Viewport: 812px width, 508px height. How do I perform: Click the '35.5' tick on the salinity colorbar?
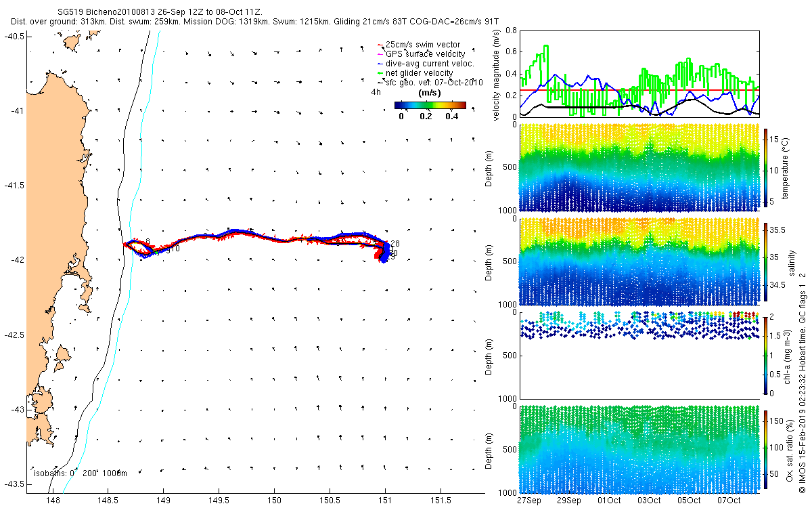(x=778, y=231)
